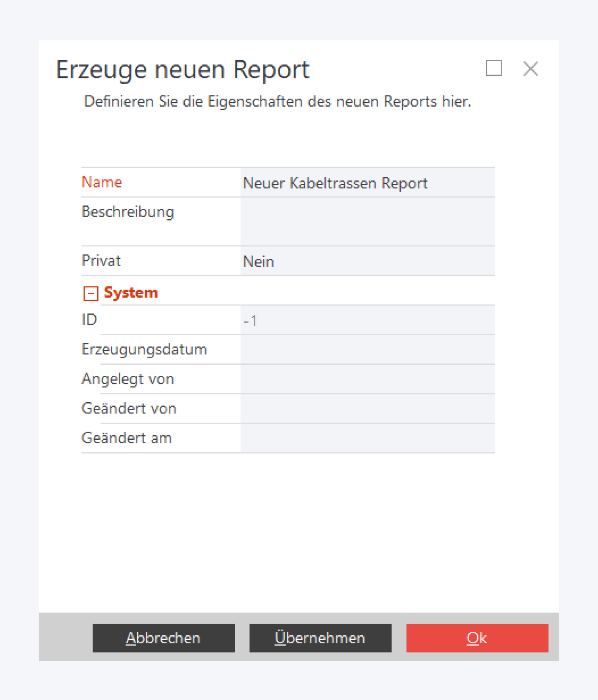598x700 pixels.
Task: Select the red Name property label
Action: click(x=102, y=182)
